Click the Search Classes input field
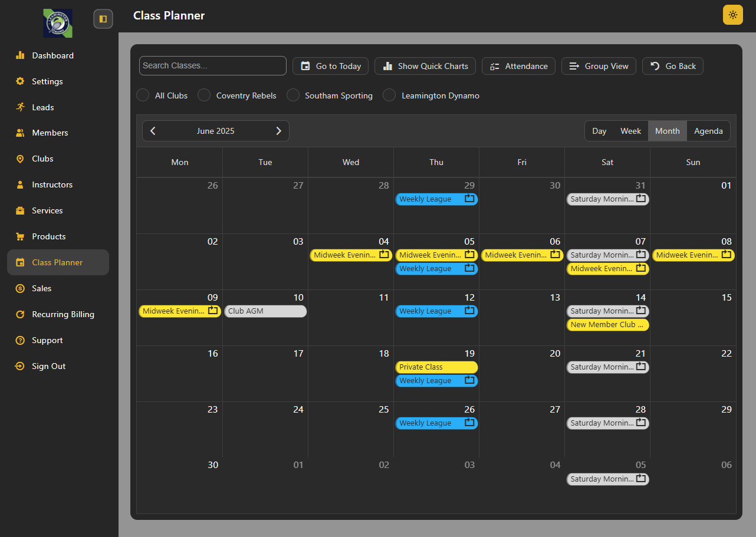The image size is (756, 537). click(212, 65)
